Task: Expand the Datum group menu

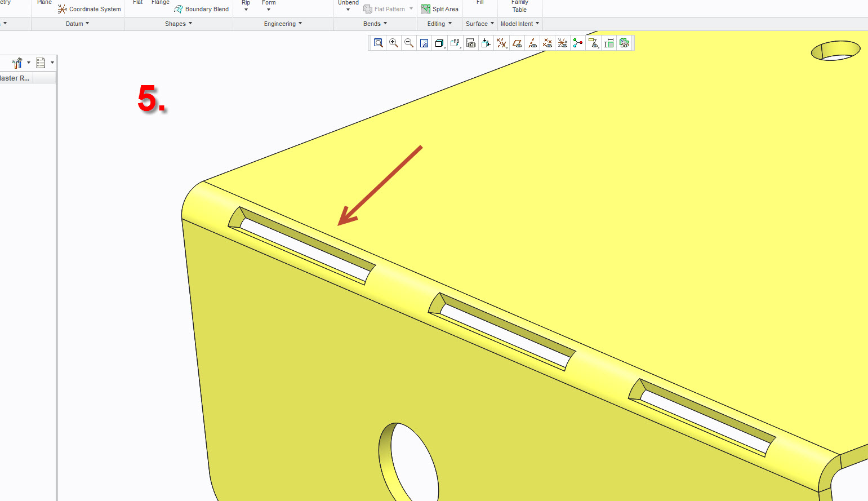Action: point(78,24)
